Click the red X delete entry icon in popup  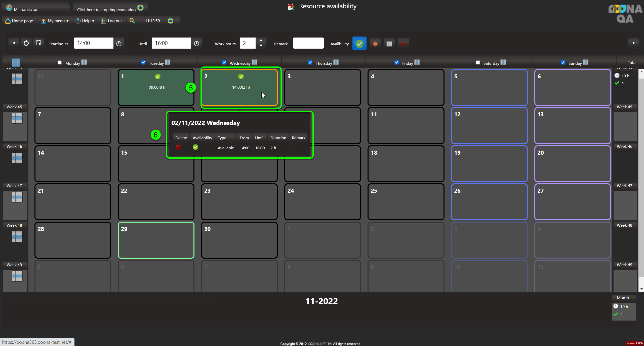tap(178, 147)
